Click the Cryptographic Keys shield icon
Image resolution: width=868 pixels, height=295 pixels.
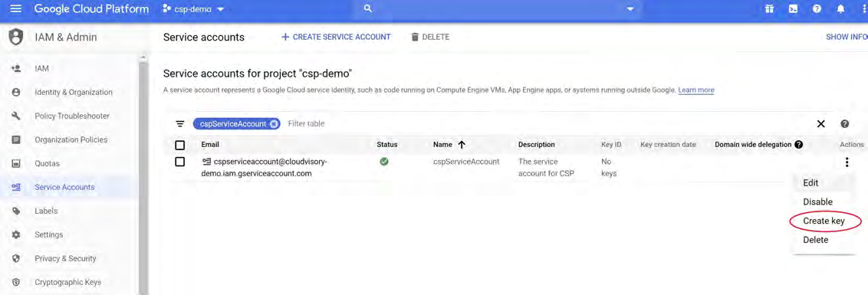(16, 282)
